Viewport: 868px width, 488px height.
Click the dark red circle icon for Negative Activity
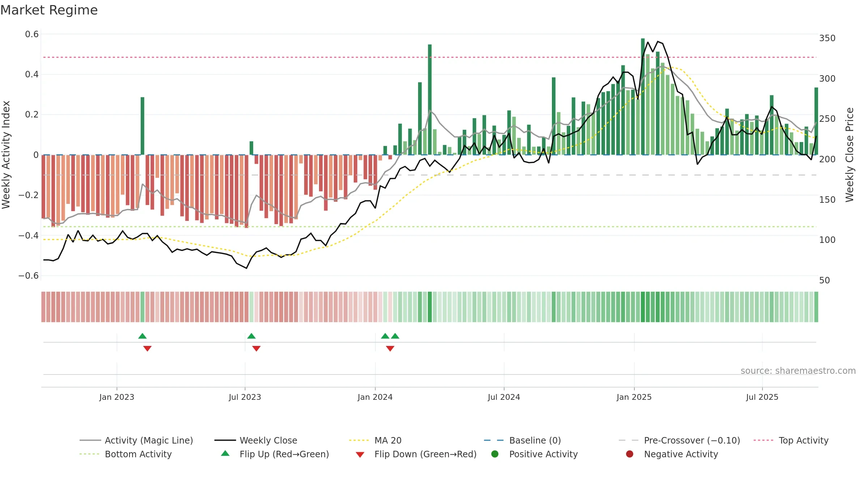(x=630, y=454)
